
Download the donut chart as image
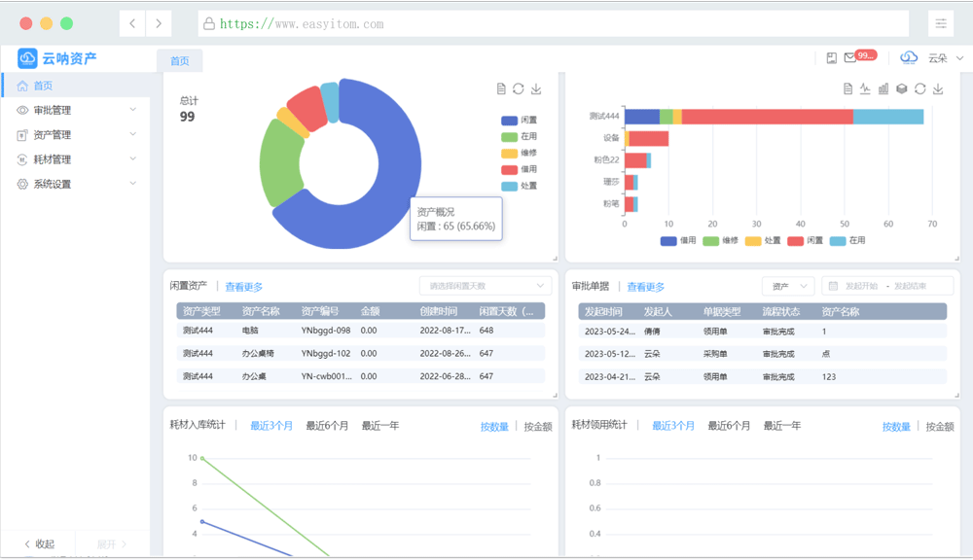pyautogui.click(x=536, y=89)
